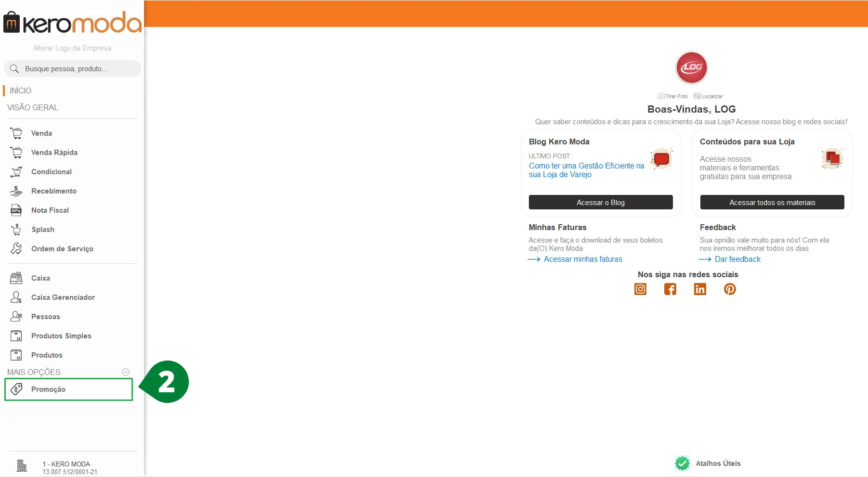Open the Ordem de Serviço menu item

coord(62,248)
